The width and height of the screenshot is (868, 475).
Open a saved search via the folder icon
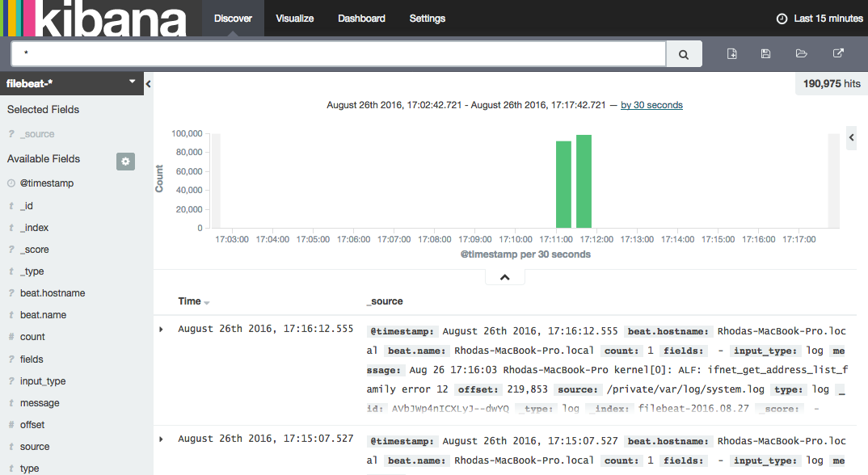point(801,54)
